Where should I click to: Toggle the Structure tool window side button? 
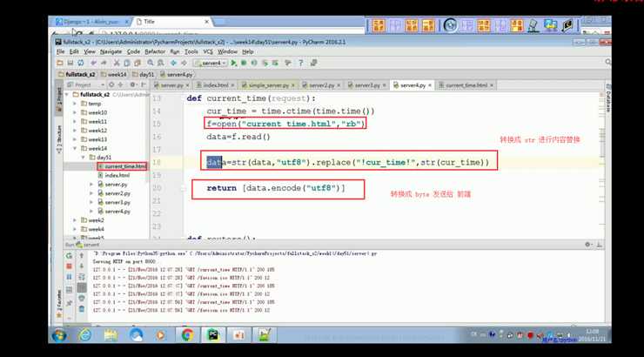click(58, 139)
